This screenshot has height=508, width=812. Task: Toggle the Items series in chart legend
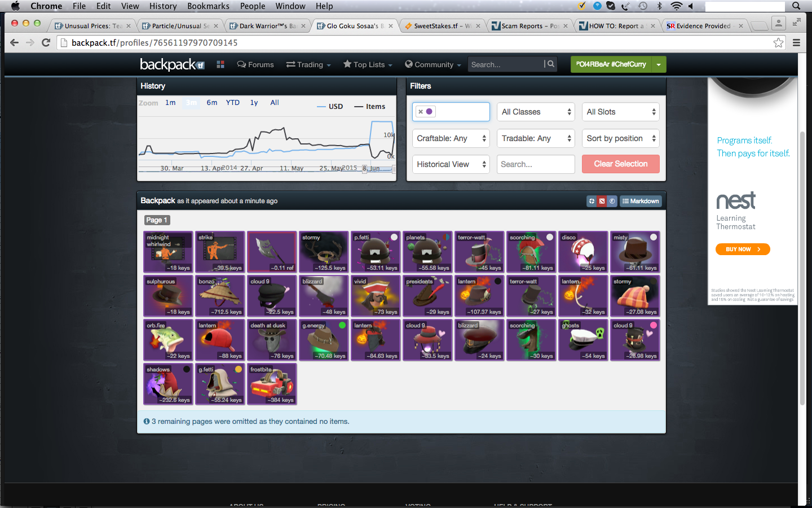pyautogui.click(x=370, y=107)
